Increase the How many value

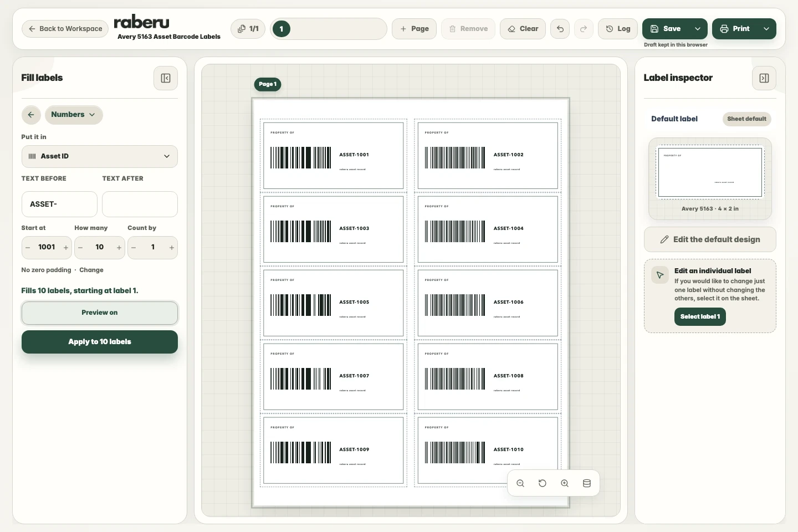point(119,248)
